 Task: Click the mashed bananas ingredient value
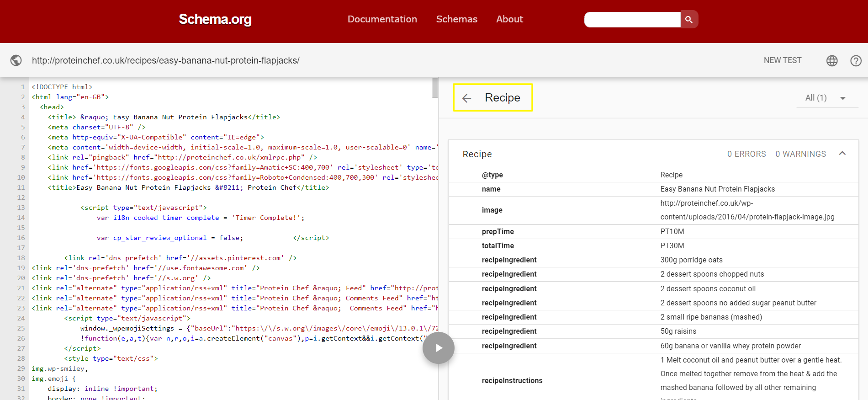pos(711,317)
